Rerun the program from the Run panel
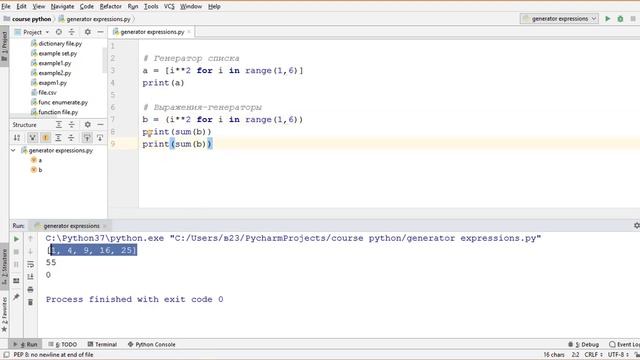 [x=16, y=239]
